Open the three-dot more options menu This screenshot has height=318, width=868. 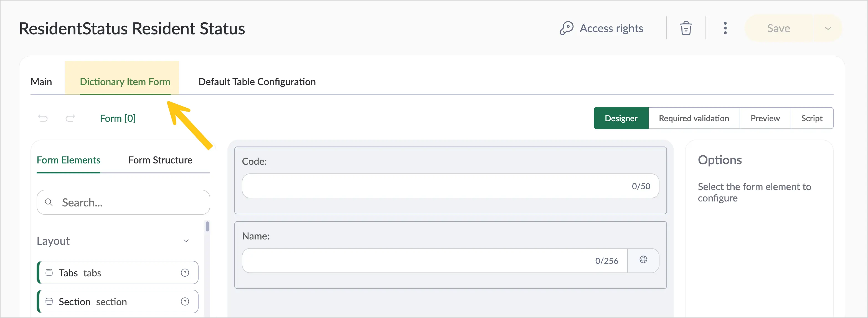click(725, 28)
